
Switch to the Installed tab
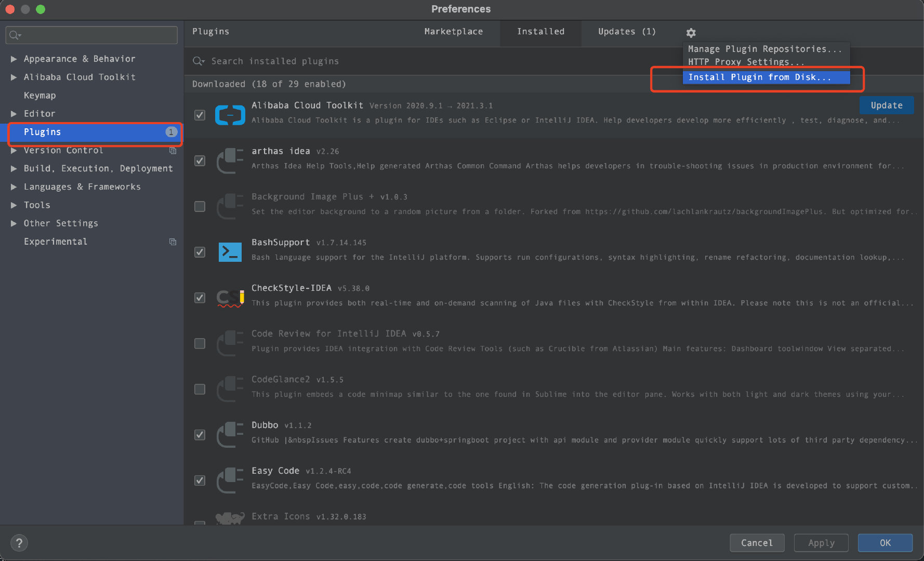click(540, 32)
